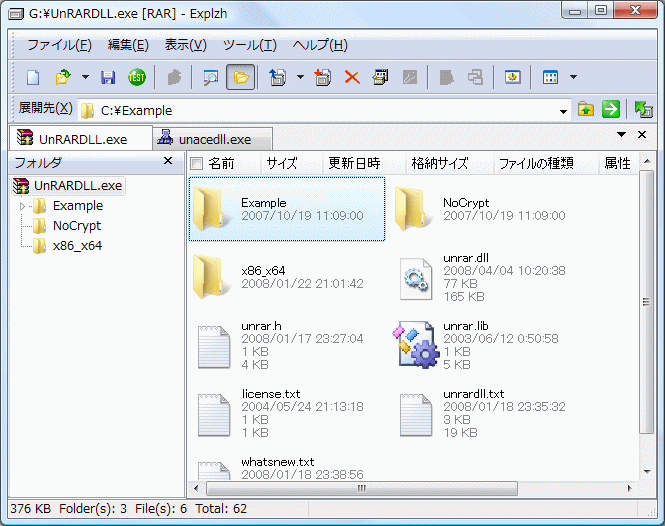This screenshot has height=526, width=665.
Task: Click the New archive blank page icon
Action: click(33, 77)
